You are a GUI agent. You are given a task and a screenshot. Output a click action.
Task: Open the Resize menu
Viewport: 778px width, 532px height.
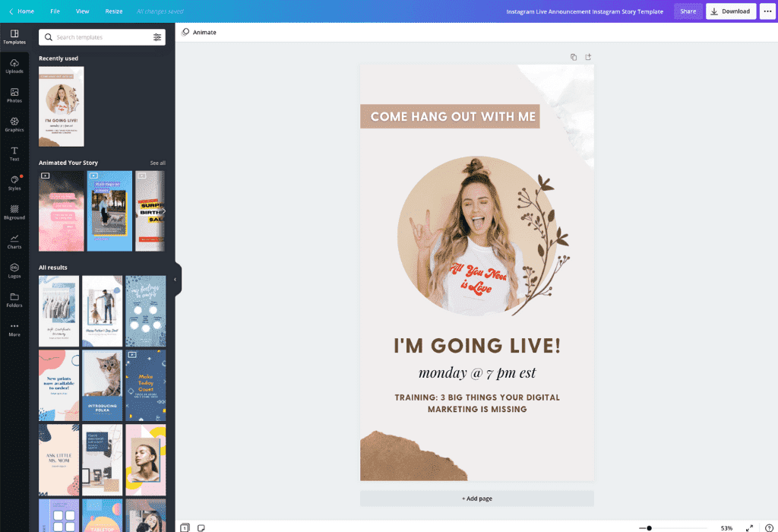(113, 11)
